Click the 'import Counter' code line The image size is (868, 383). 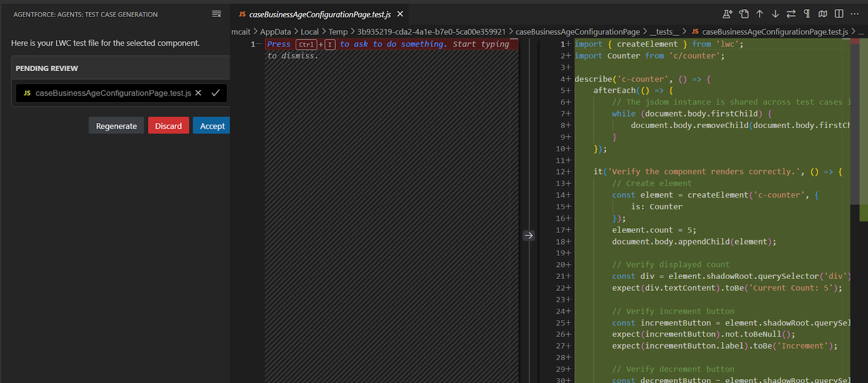point(649,56)
